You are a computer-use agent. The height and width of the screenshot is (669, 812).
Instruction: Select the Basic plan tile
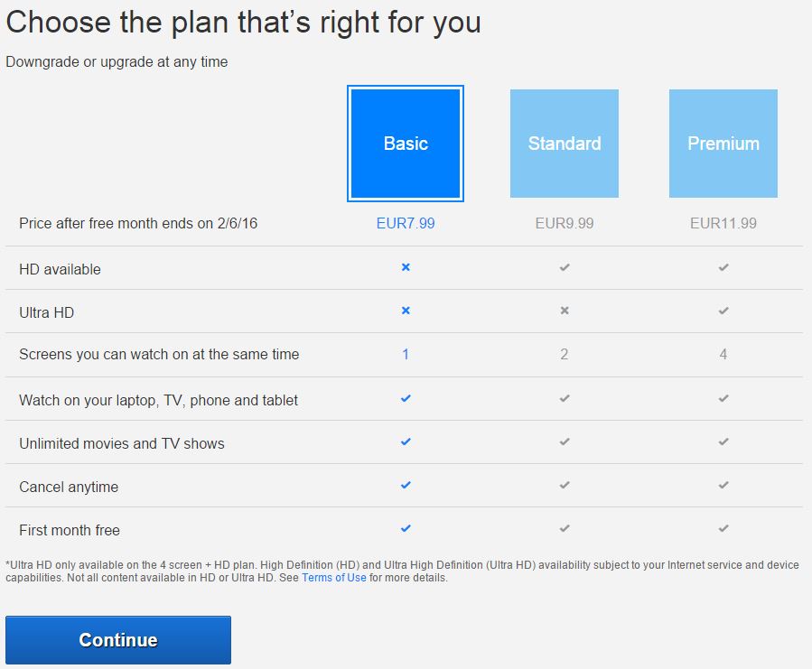[406, 144]
